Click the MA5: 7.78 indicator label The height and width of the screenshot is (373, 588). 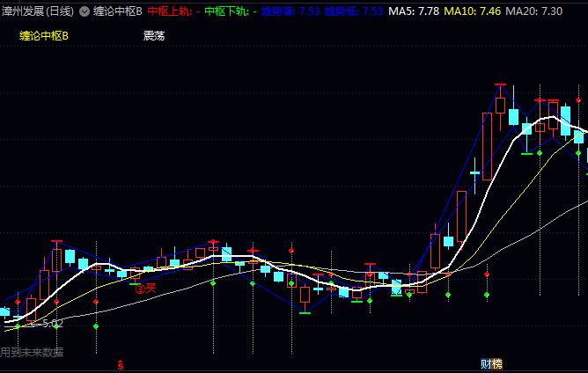pyautogui.click(x=414, y=11)
